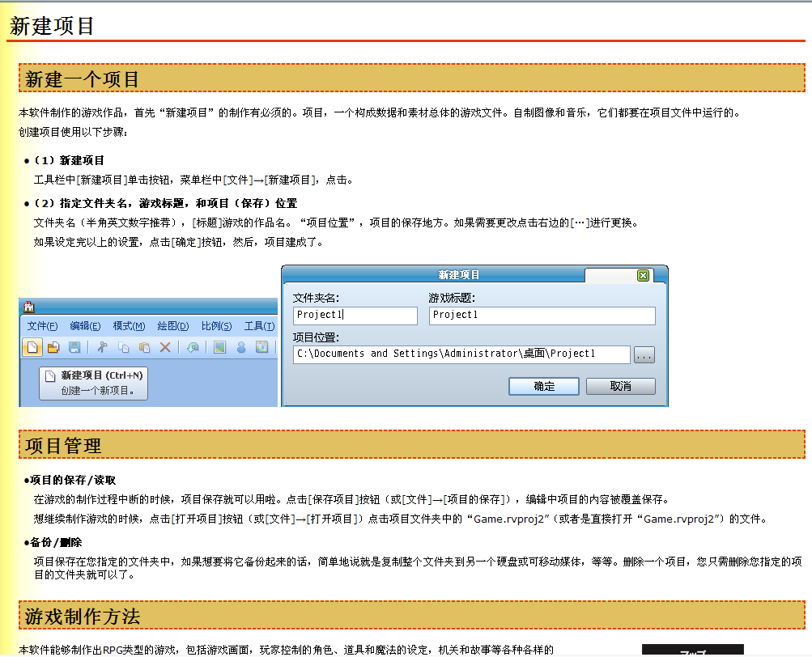This screenshot has height=657, width=812.
Task: Click the bullet heading "备份/删除"
Action: click(56, 543)
